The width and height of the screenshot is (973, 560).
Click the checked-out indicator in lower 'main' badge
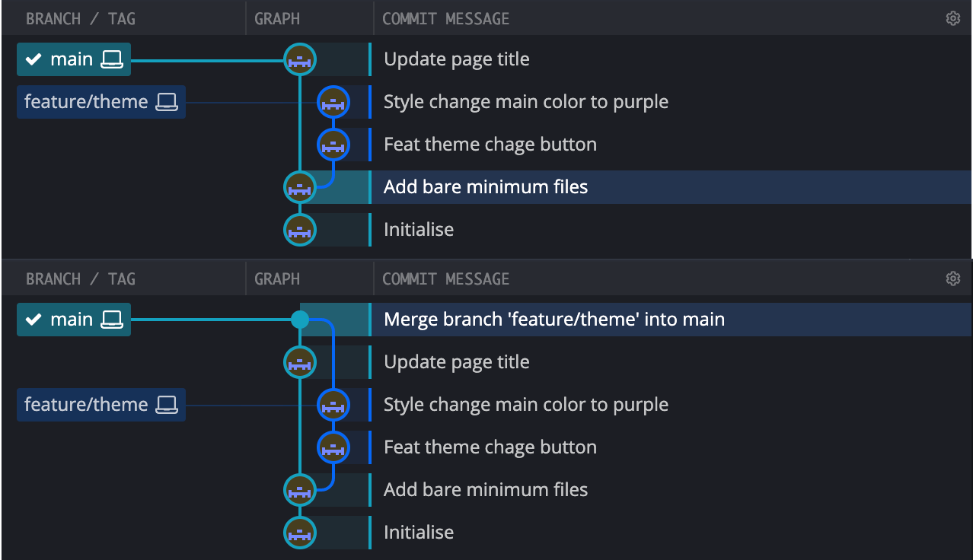pos(33,319)
